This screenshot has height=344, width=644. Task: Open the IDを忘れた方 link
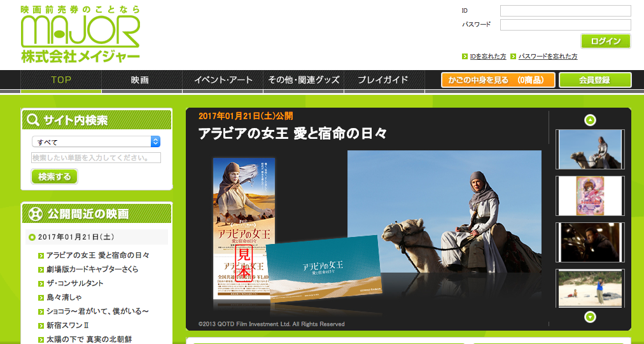pos(488,57)
